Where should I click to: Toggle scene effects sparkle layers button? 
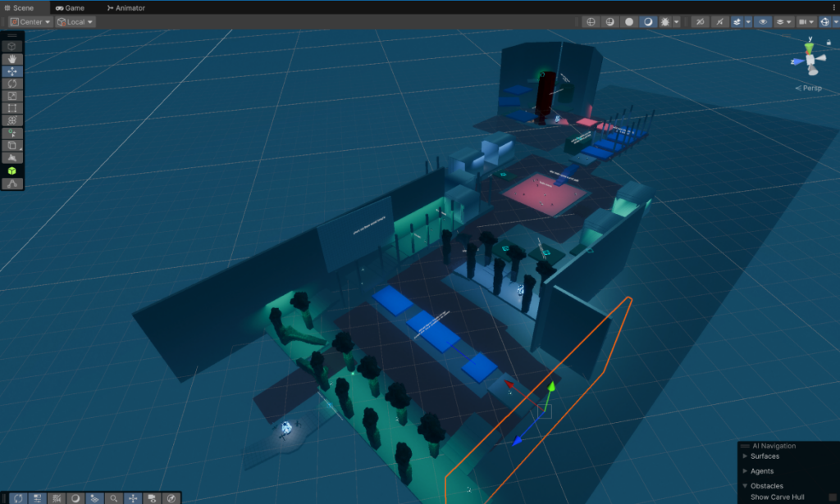[737, 22]
